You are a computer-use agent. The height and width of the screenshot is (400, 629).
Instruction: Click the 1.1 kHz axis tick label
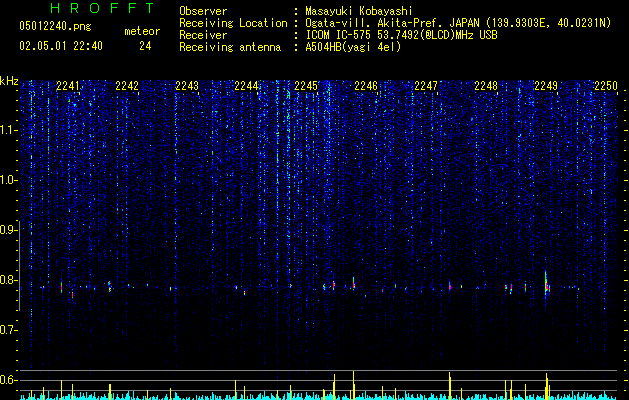(8, 130)
